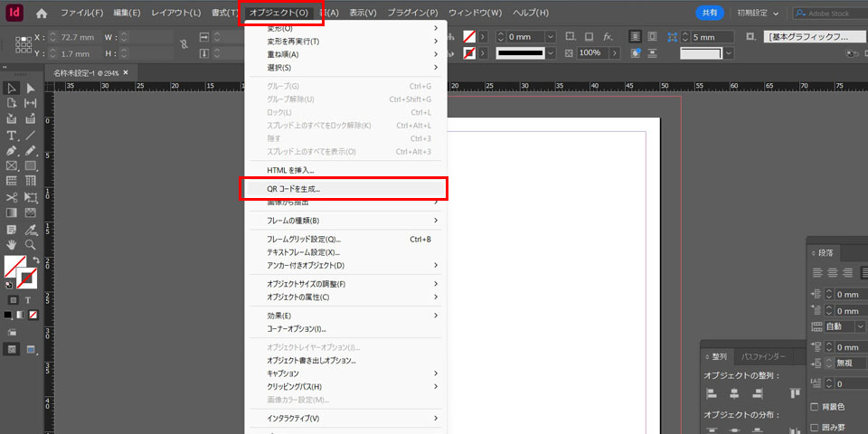Pick the Scissors tool
868x434 pixels.
click(x=12, y=197)
